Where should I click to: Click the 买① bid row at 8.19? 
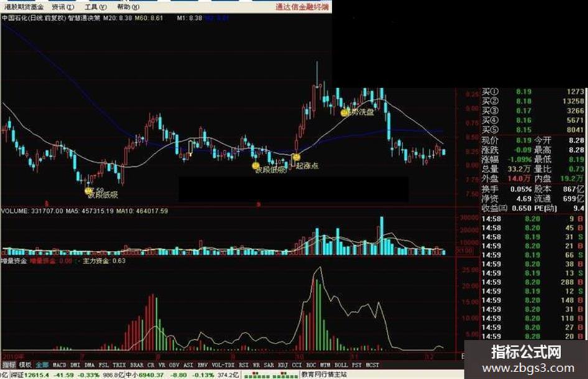pyautogui.click(x=533, y=91)
